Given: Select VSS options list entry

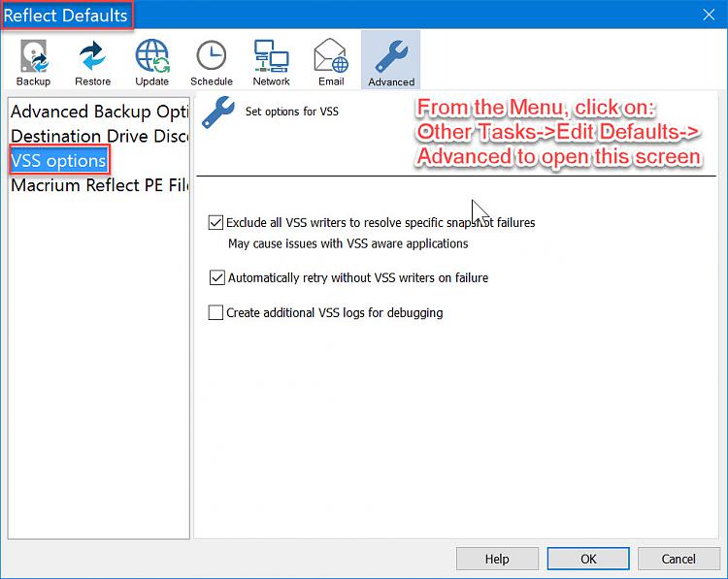Looking at the screenshot, I should point(59,161).
